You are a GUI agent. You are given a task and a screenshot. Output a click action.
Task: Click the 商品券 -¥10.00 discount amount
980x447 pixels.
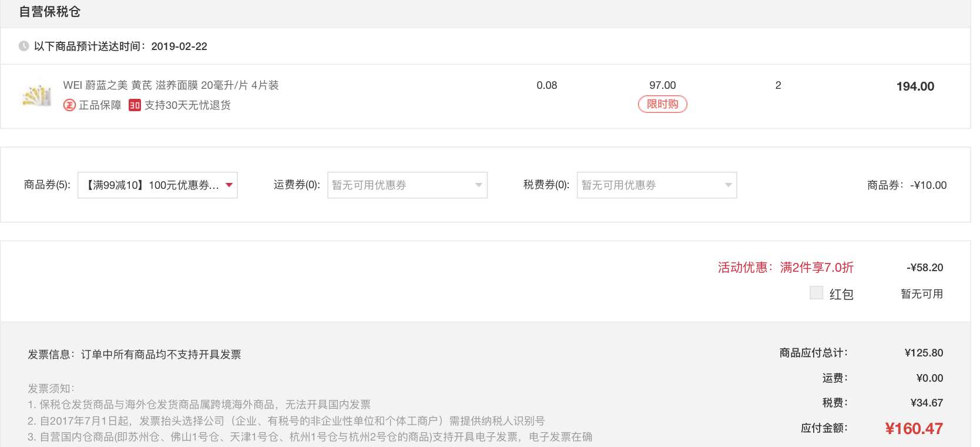[x=928, y=185]
